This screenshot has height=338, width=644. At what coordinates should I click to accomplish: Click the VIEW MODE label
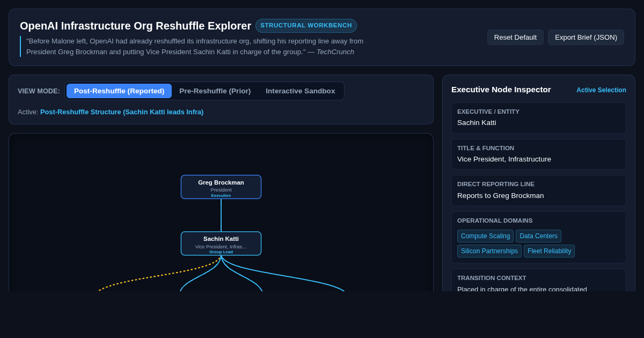pos(39,91)
